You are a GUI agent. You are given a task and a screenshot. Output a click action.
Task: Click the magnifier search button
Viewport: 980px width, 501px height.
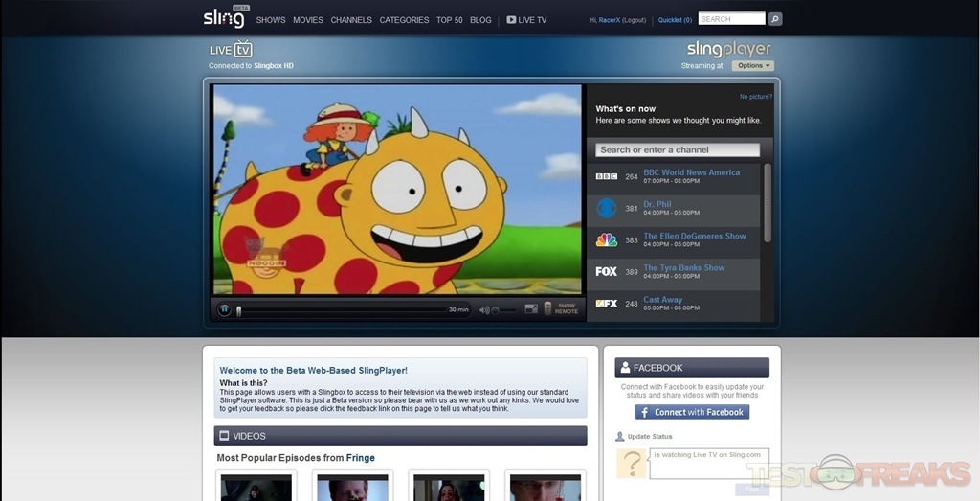pyautogui.click(x=775, y=19)
